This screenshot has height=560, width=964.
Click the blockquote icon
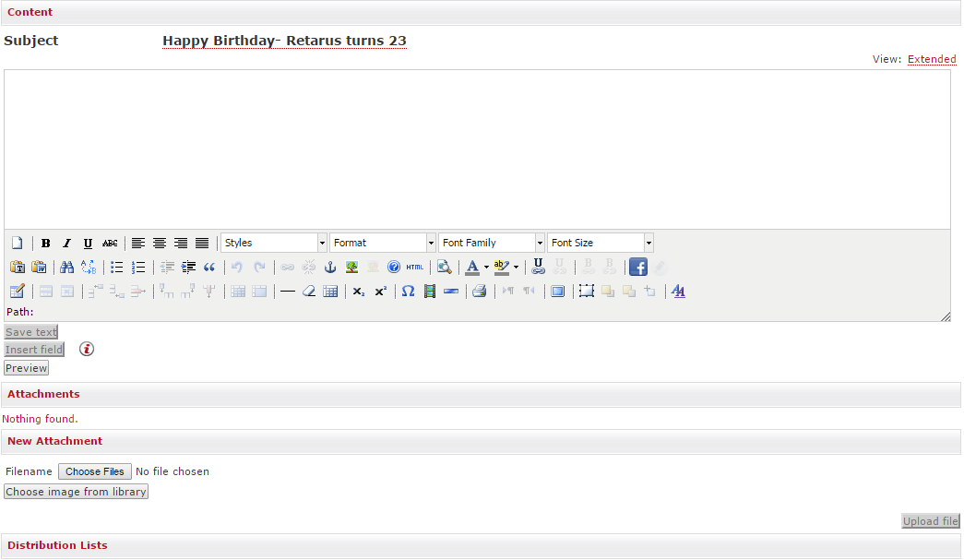click(x=209, y=268)
